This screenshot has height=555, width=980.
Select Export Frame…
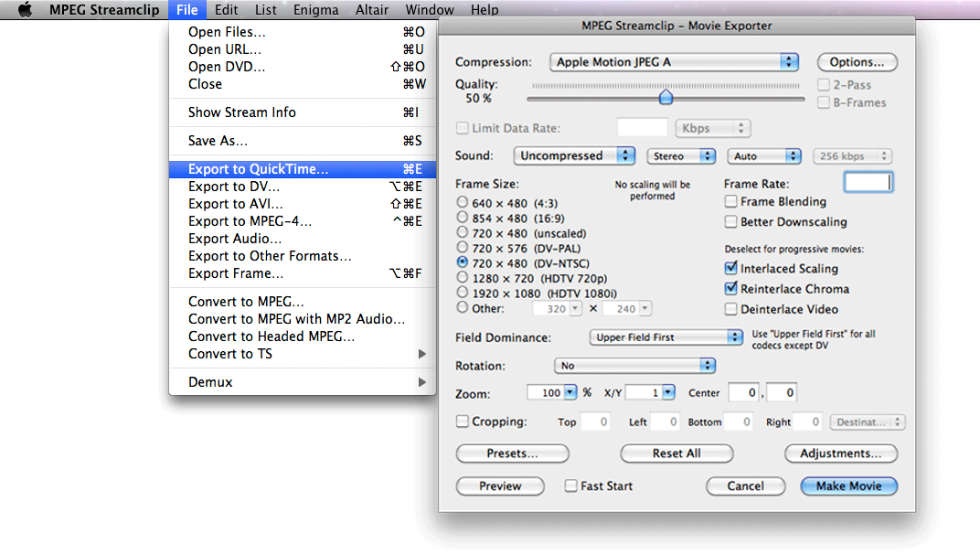[x=303, y=273]
